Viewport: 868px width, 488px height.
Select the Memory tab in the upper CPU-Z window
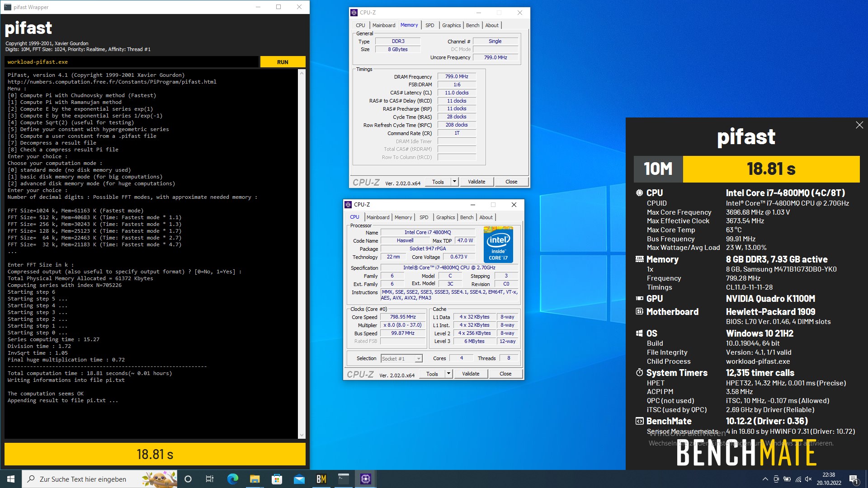point(409,25)
